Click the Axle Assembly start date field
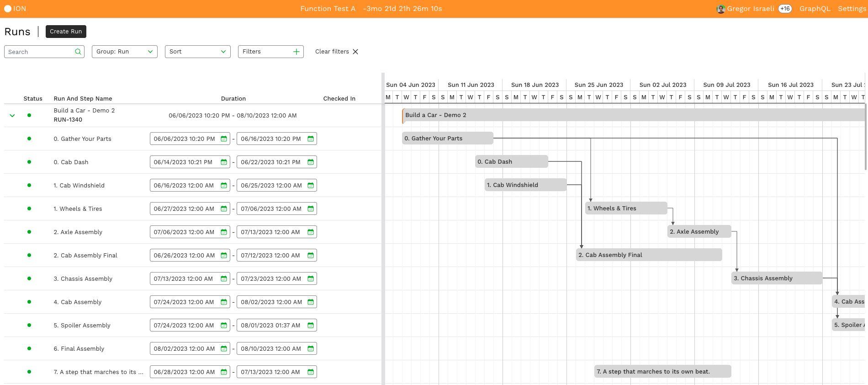The image size is (868, 385). pyautogui.click(x=184, y=232)
